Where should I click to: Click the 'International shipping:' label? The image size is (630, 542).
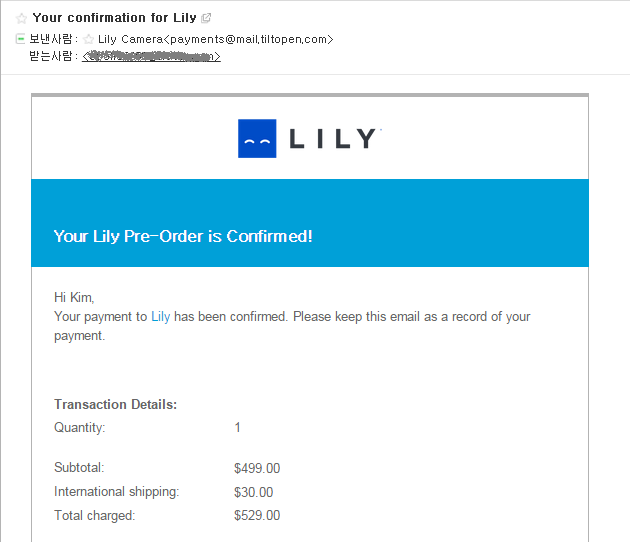tap(116, 492)
